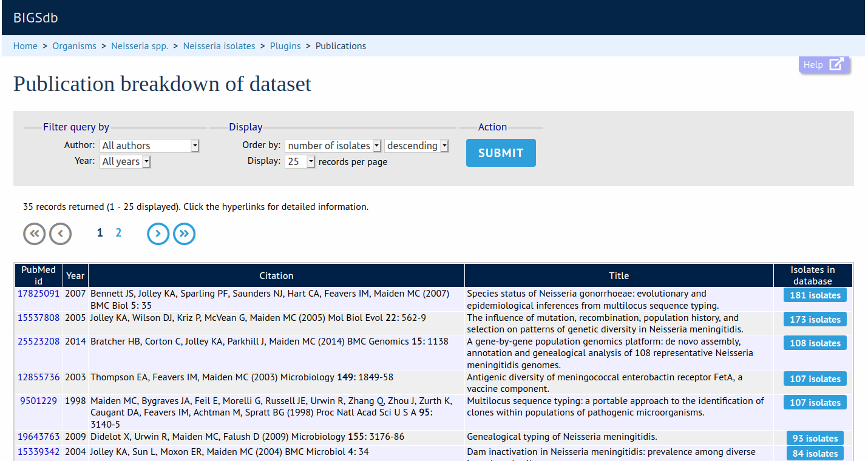Click the BIGSdb site title
This screenshot has height=461, width=868.
36,18
